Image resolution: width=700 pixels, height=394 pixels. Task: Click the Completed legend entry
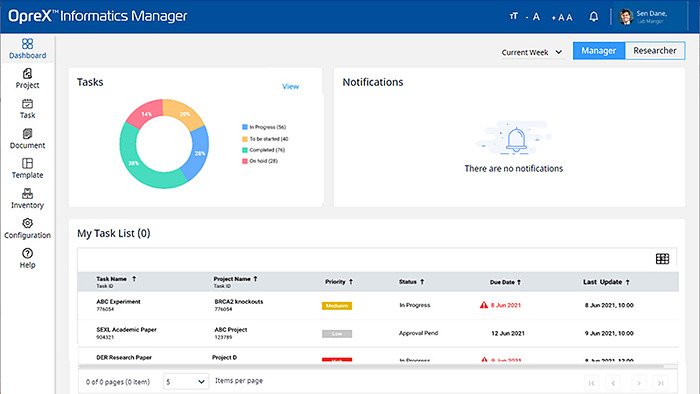tap(263, 150)
